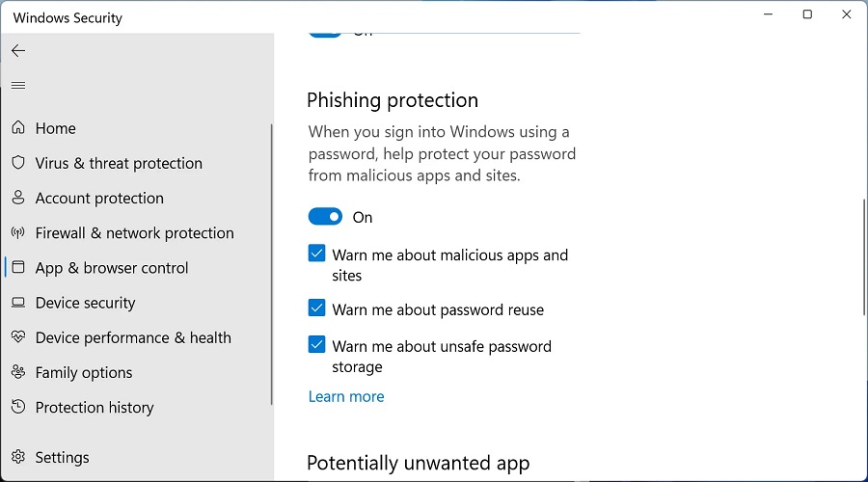The width and height of the screenshot is (868, 482).
Task: Select Protection history menu item
Action: (95, 407)
